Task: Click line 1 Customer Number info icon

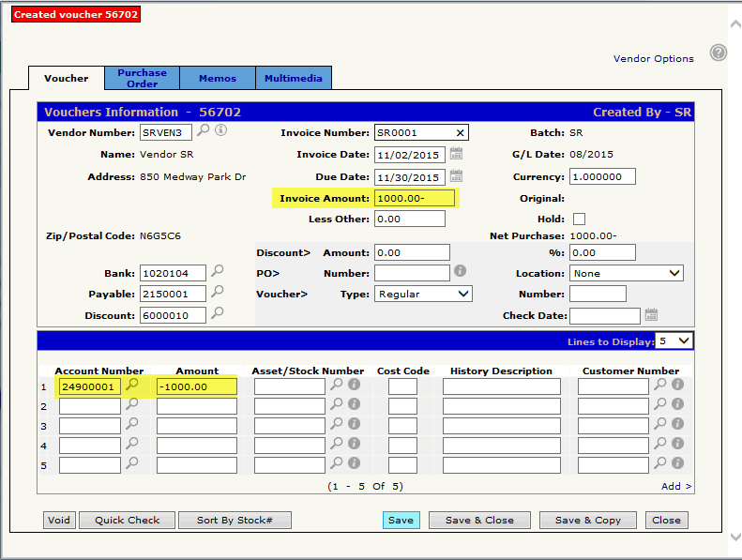Action: [677, 385]
